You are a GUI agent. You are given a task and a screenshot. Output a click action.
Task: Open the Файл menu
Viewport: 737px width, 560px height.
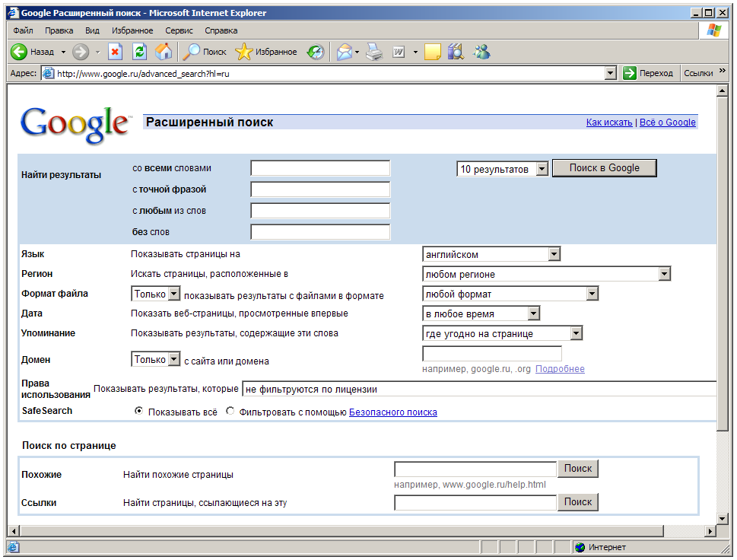[23, 30]
